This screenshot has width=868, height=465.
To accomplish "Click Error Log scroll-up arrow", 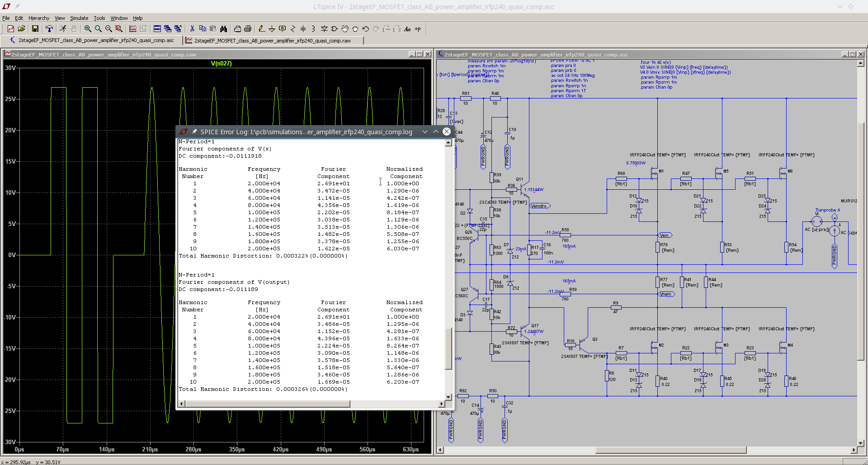I will pos(448,143).
